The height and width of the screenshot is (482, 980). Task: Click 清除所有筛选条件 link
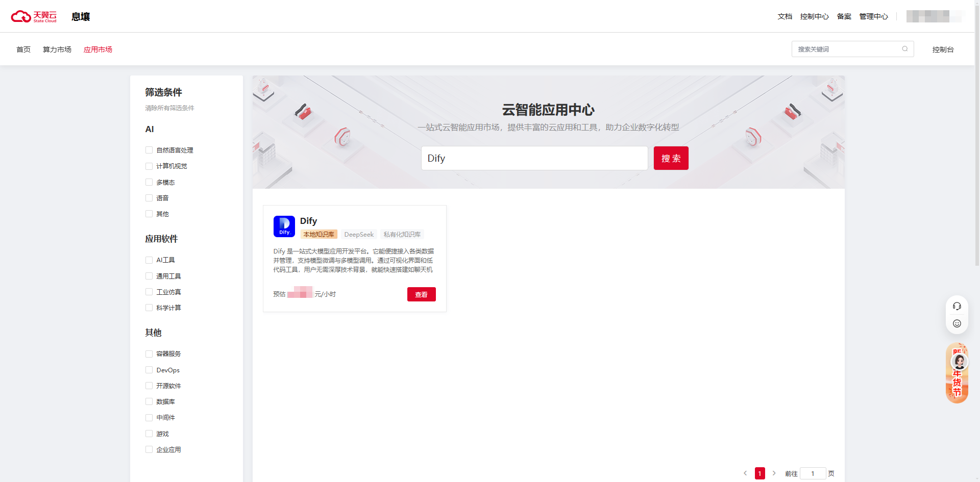(169, 108)
